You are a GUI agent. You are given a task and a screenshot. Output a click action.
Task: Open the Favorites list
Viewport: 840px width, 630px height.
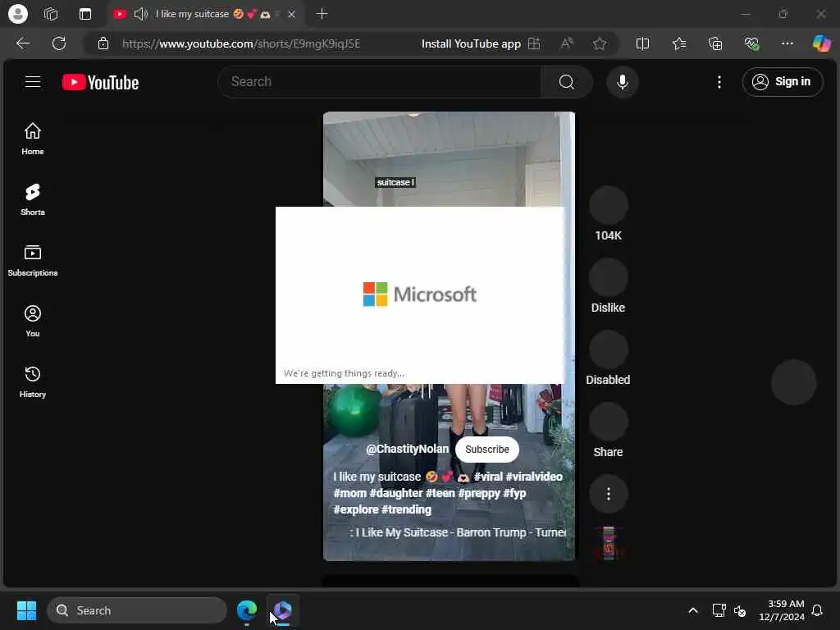coord(678,43)
